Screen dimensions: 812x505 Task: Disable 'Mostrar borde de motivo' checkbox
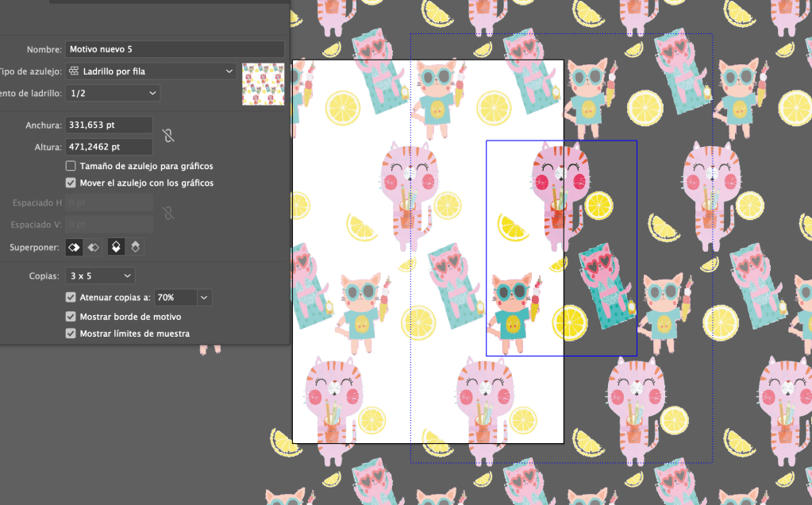point(71,317)
